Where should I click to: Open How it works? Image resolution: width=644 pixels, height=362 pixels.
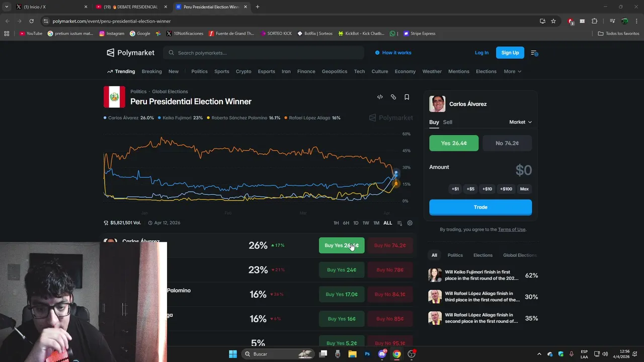point(393,53)
